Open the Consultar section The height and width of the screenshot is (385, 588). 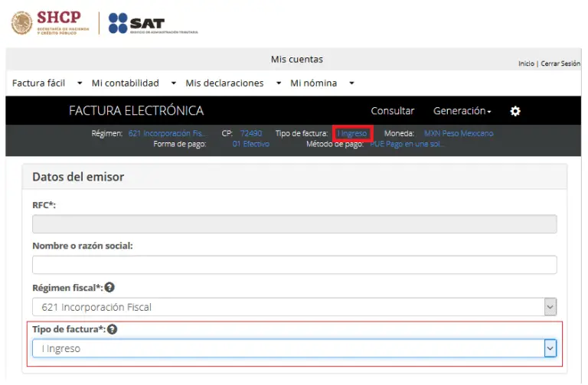coord(392,111)
